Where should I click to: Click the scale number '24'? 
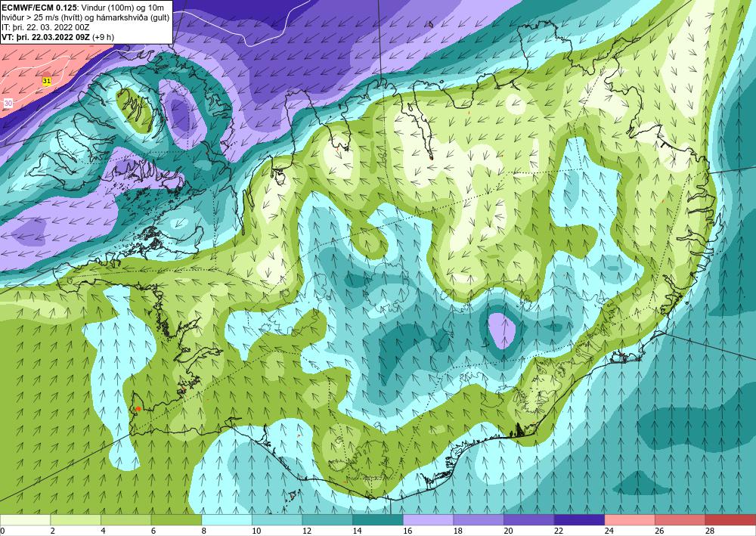point(609,531)
